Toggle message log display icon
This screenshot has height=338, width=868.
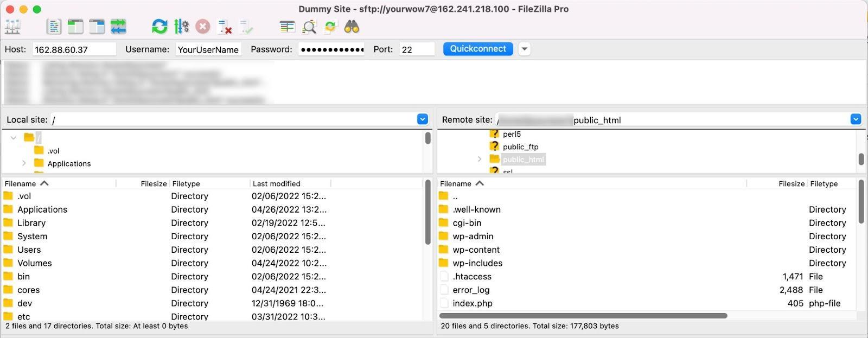[x=54, y=27]
